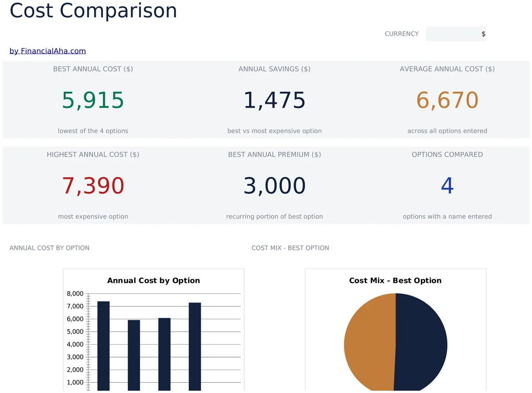
Task: Click the first bar in the bar chart
Action: coord(103,346)
